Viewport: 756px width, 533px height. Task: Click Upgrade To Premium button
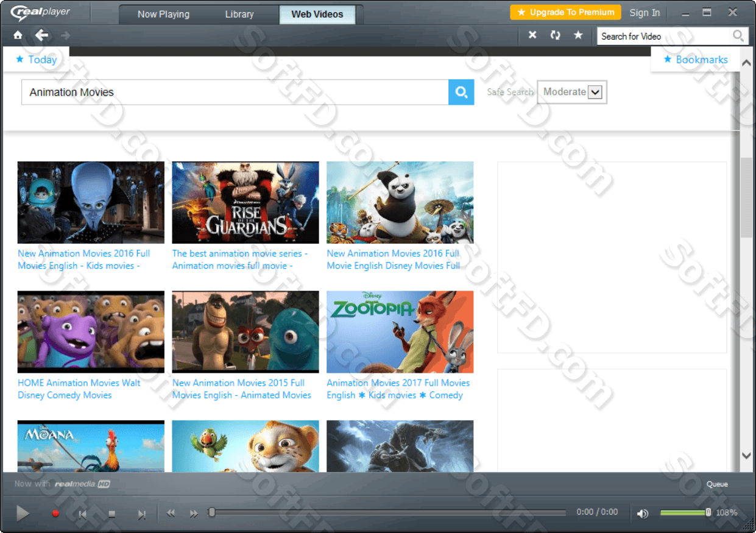click(x=565, y=12)
